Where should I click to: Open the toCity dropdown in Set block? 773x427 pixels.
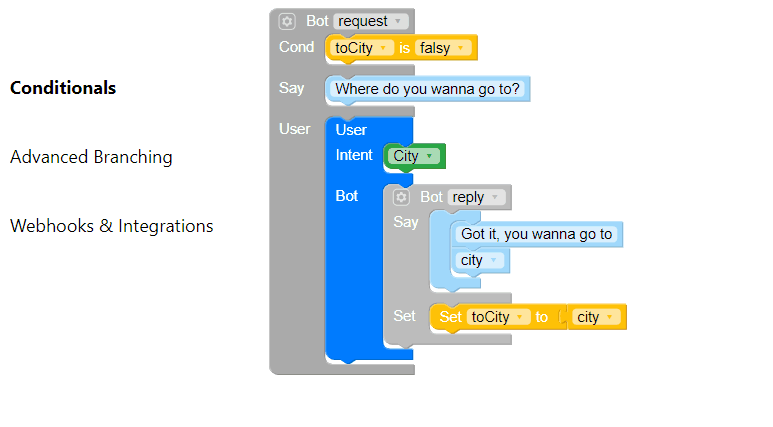[x=498, y=317]
